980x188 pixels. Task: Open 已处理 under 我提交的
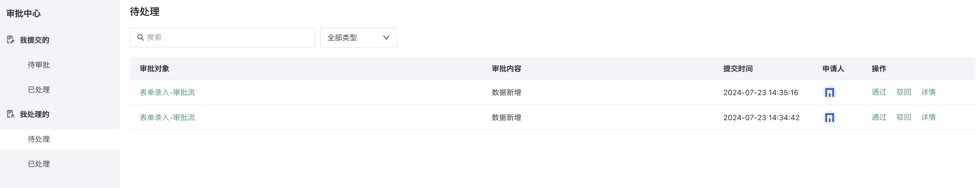pos(39,90)
